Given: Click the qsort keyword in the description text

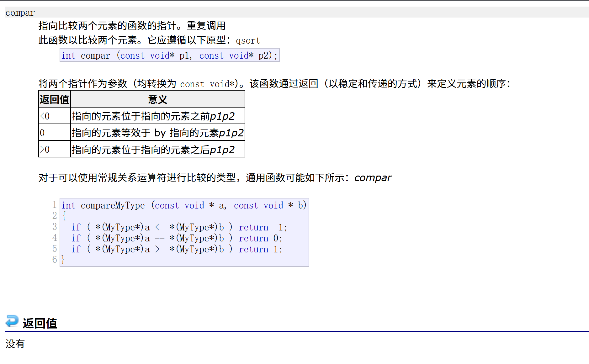Looking at the screenshot, I should (248, 40).
